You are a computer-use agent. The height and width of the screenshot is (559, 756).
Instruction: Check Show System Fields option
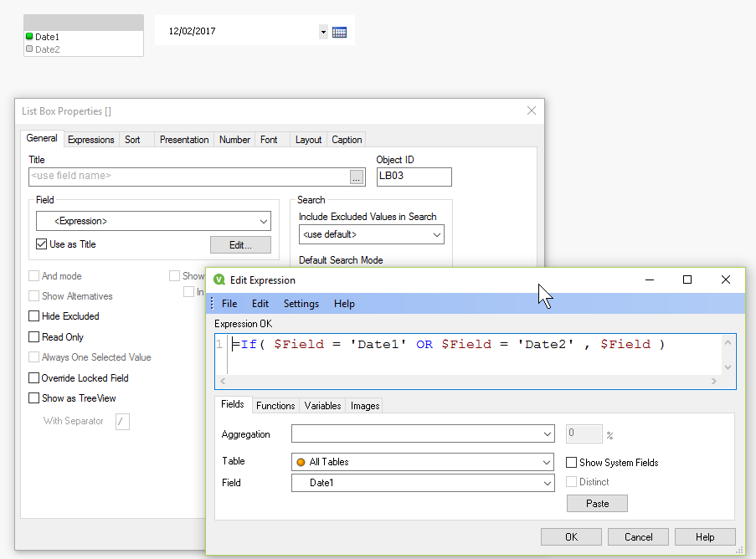pyautogui.click(x=571, y=462)
